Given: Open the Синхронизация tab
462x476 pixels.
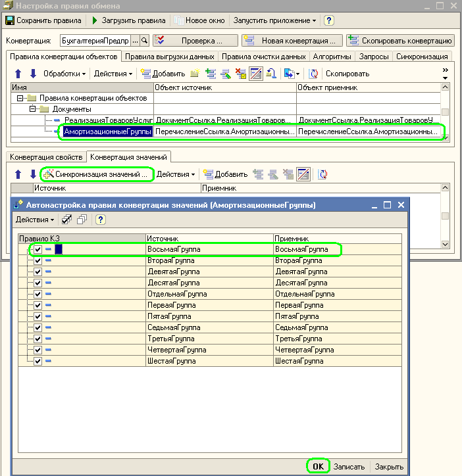Looking at the screenshot, I should [422, 57].
